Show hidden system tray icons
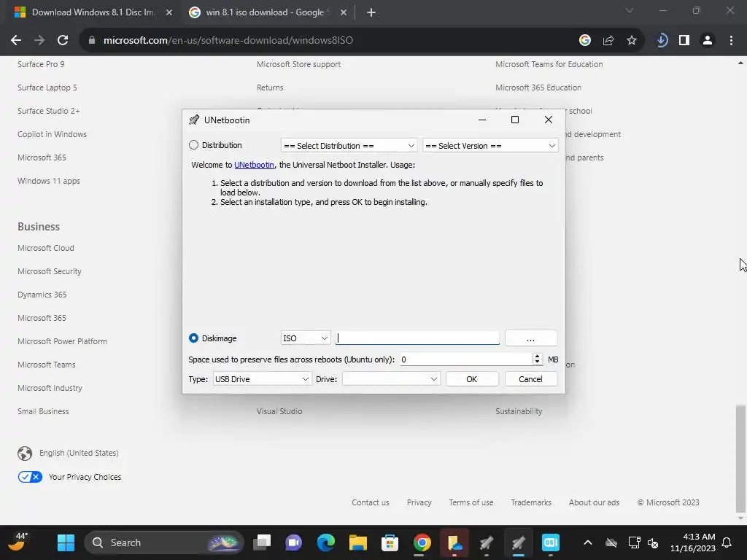The height and width of the screenshot is (560, 747). coord(588,542)
